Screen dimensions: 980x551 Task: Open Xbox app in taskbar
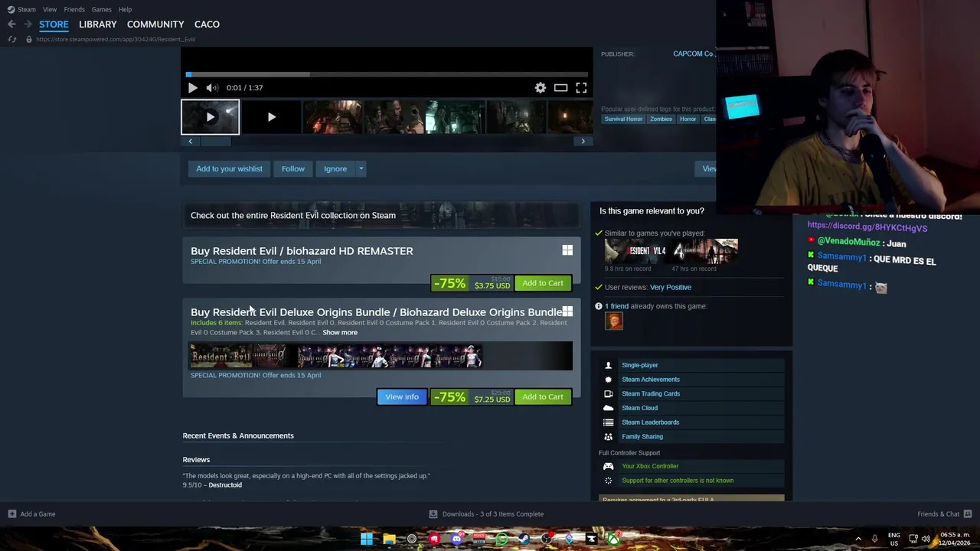[x=613, y=539]
